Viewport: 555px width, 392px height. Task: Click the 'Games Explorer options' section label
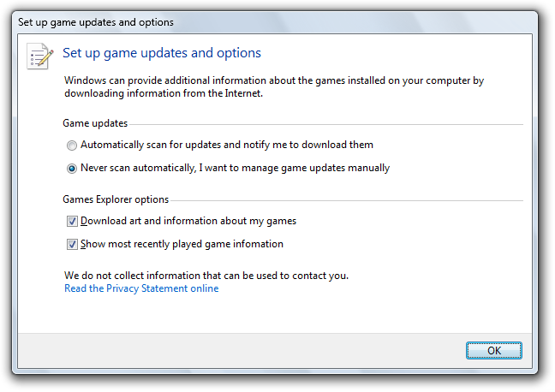coord(116,199)
